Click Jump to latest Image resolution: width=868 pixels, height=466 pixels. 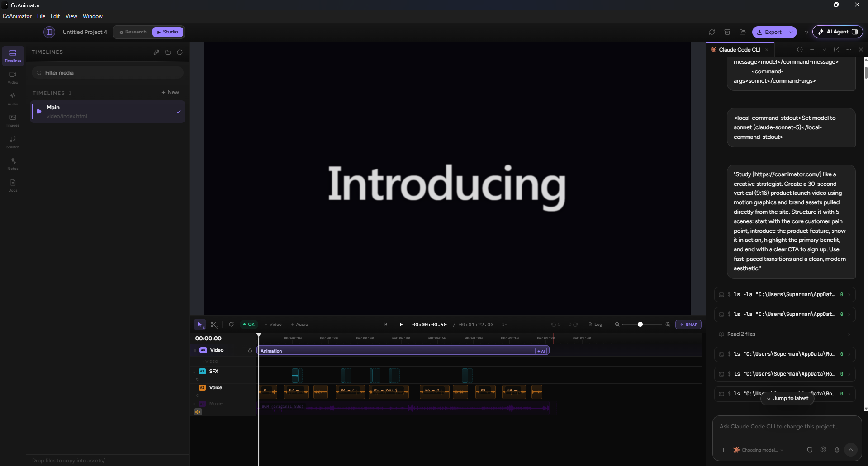pyautogui.click(x=787, y=398)
